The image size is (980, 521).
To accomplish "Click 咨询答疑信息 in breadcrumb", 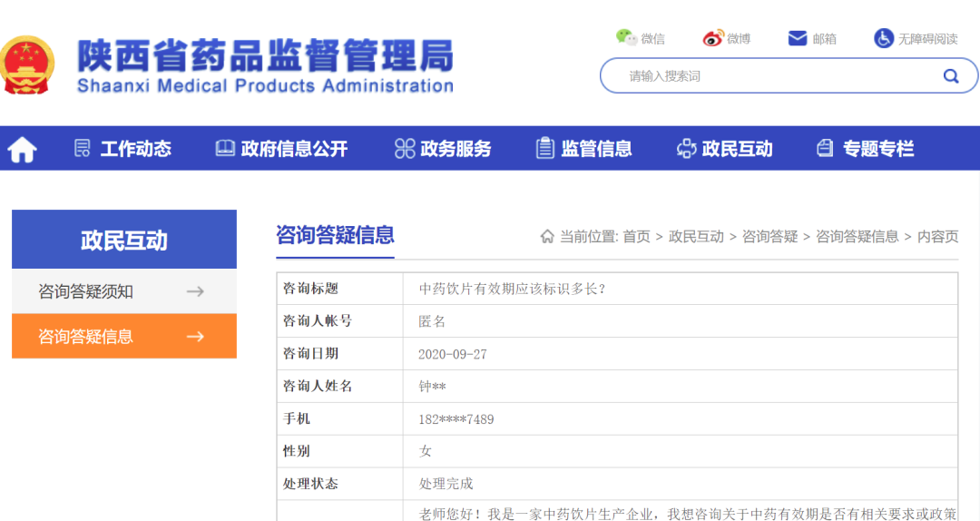I will coord(857,236).
